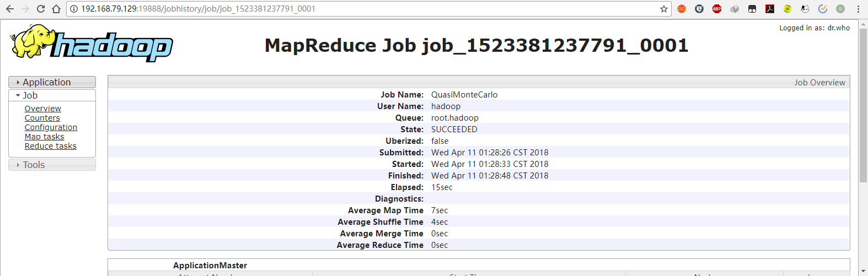
Task: Bookmark this page with the star icon
Action: pos(664,9)
